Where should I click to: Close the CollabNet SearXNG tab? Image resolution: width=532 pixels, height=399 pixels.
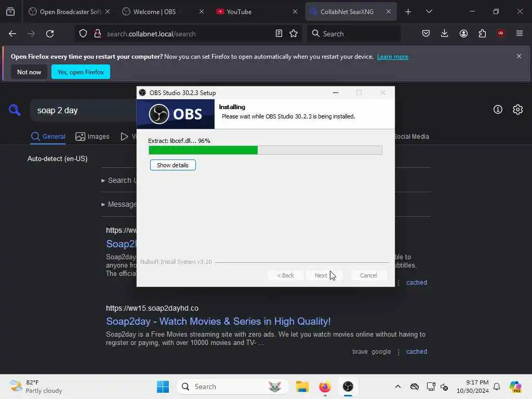tap(389, 11)
